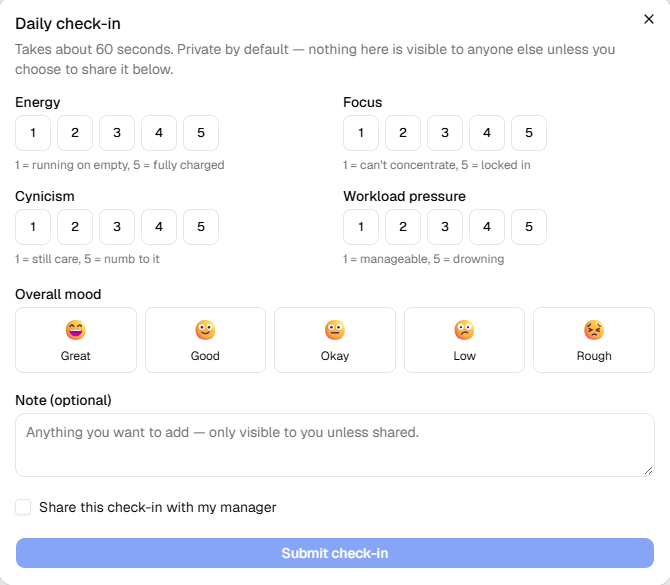The width and height of the screenshot is (670, 585).
Task: Choose the Rough mood emoji option
Action: coord(594,340)
